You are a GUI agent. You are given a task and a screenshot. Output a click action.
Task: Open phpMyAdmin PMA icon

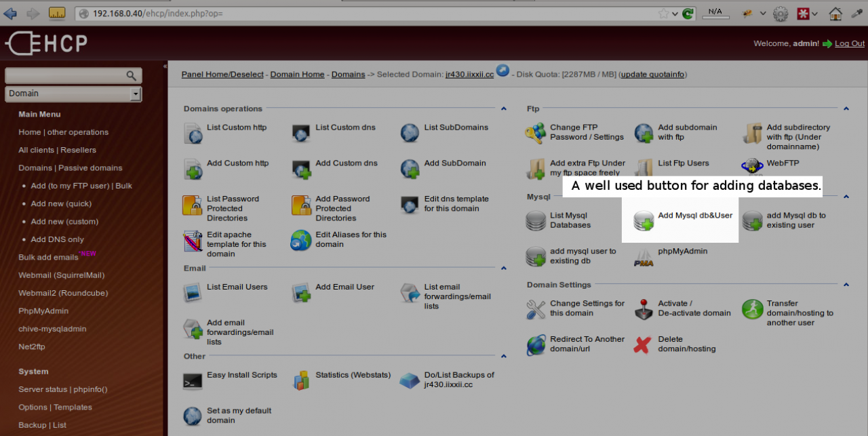point(644,257)
